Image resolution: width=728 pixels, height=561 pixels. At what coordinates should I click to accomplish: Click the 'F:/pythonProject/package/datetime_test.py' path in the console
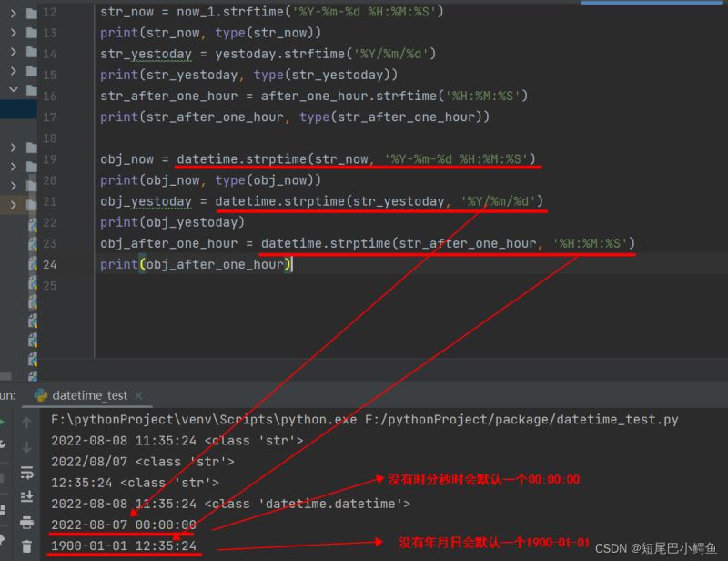521,420
